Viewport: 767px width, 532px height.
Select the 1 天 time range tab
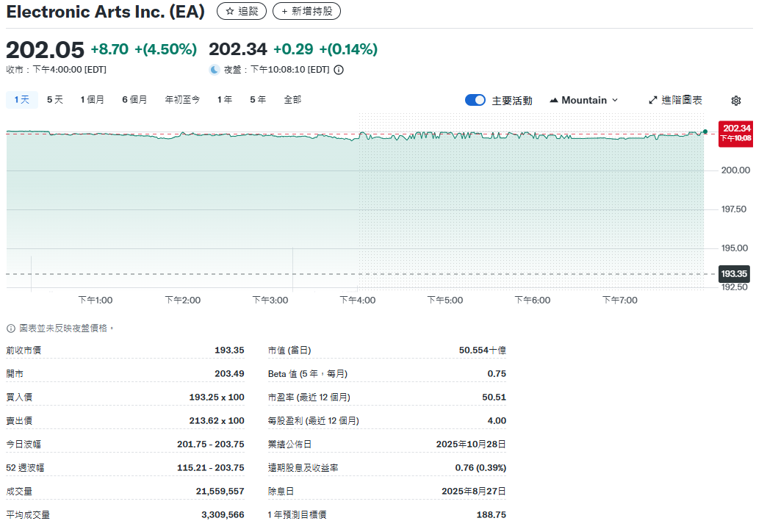pos(22,100)
